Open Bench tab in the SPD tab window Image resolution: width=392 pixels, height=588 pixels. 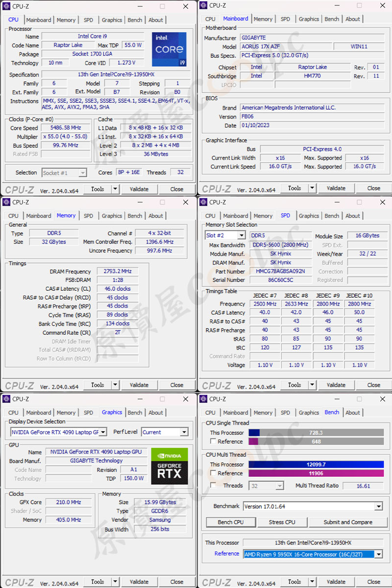332,216
